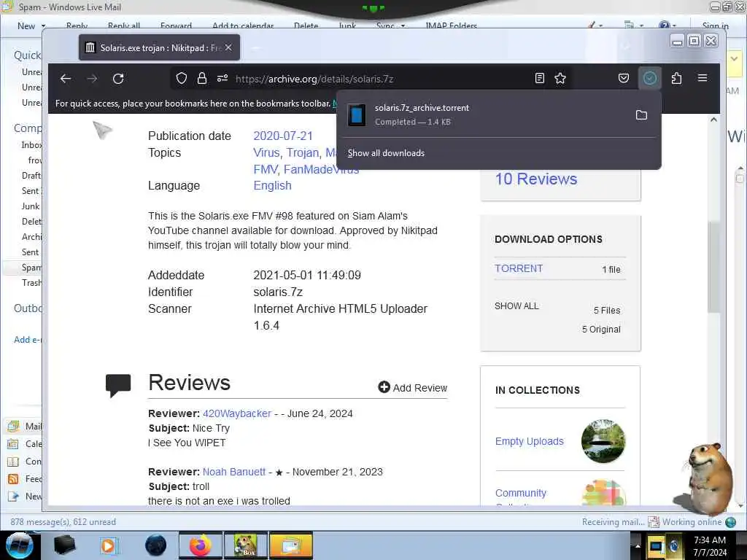Show all downloads
Screen dimensions: 747x560
pos(386,153)
